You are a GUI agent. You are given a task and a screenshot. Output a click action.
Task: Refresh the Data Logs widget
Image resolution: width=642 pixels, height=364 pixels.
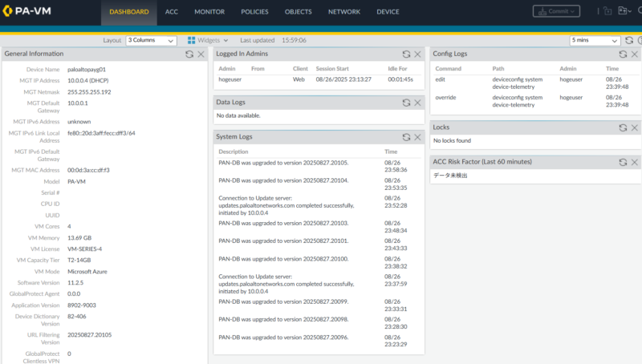pos(406,103)
